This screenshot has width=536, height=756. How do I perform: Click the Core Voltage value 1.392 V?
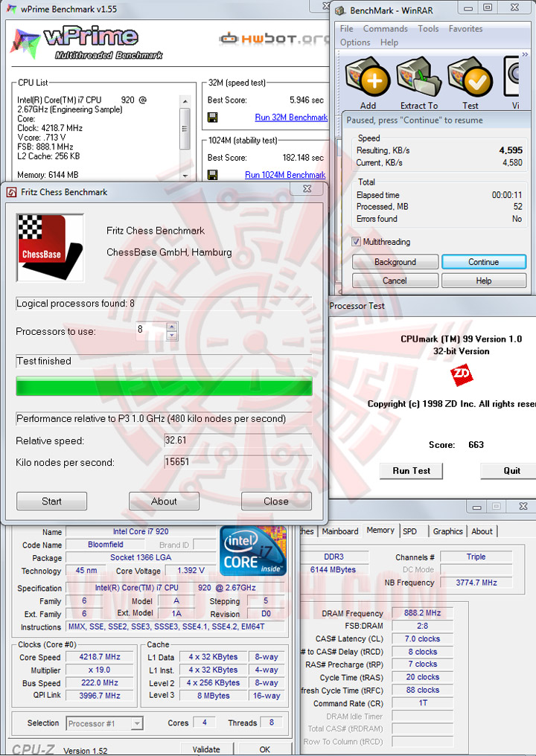pyautogui.click(x=191, y=571)
